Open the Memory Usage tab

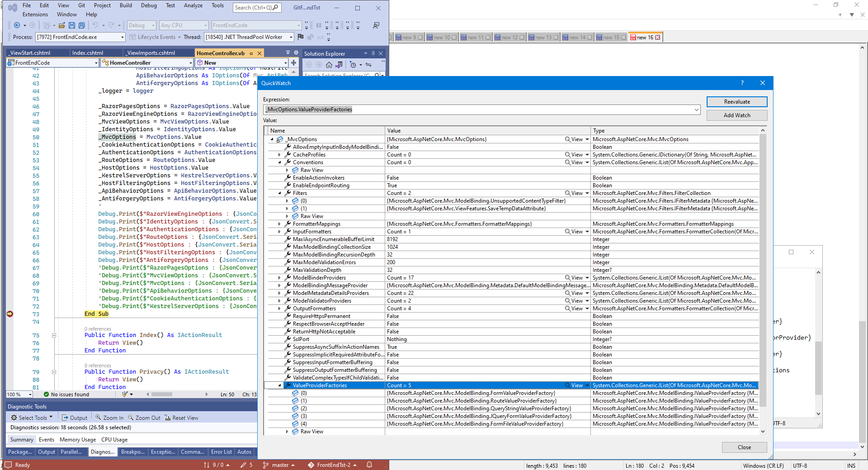tap(78, 440)
